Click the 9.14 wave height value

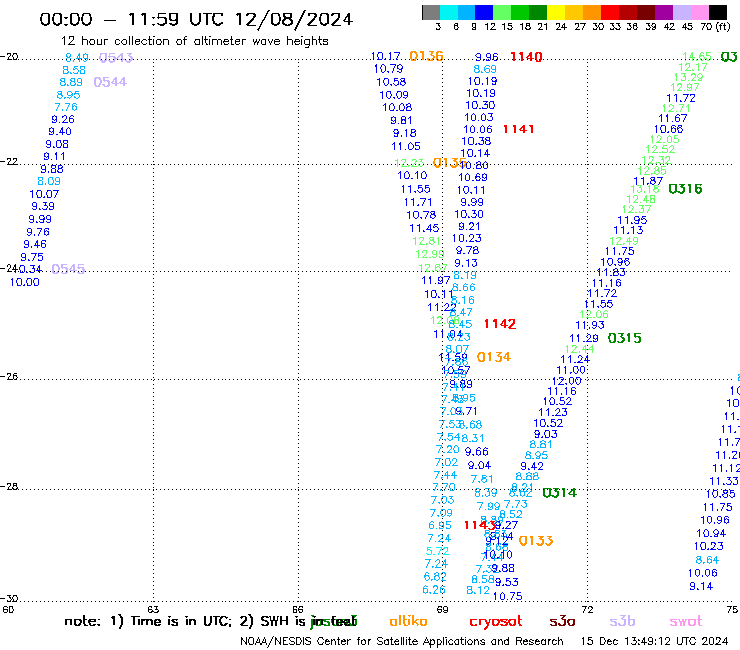pyautogui.click(x=701, y=586)
